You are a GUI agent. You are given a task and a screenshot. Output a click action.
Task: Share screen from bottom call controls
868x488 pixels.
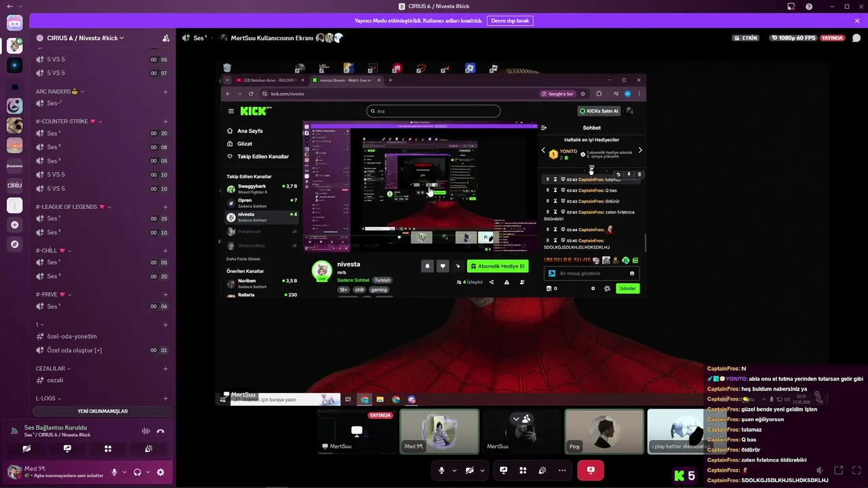tap(504, 470)
